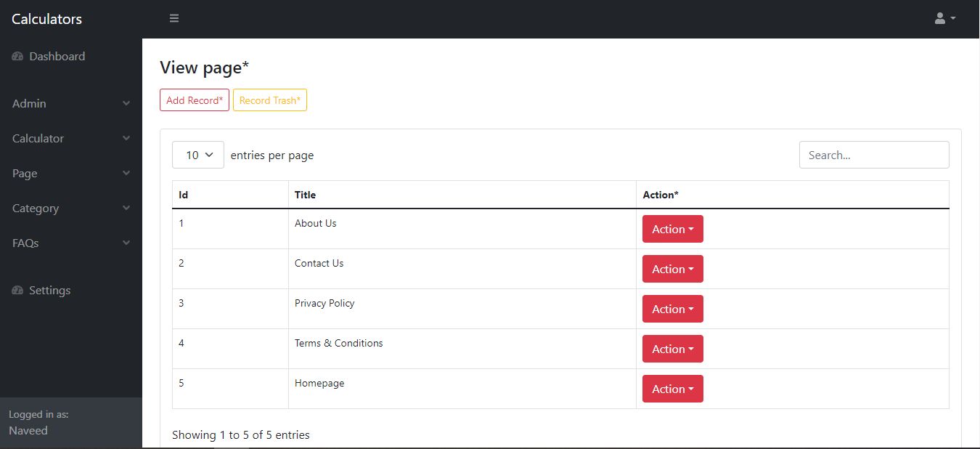Open Action dropdown for Terms & Conditions
Image resolution: width=980 pixels, height=449 pixels.
point(672,349)
